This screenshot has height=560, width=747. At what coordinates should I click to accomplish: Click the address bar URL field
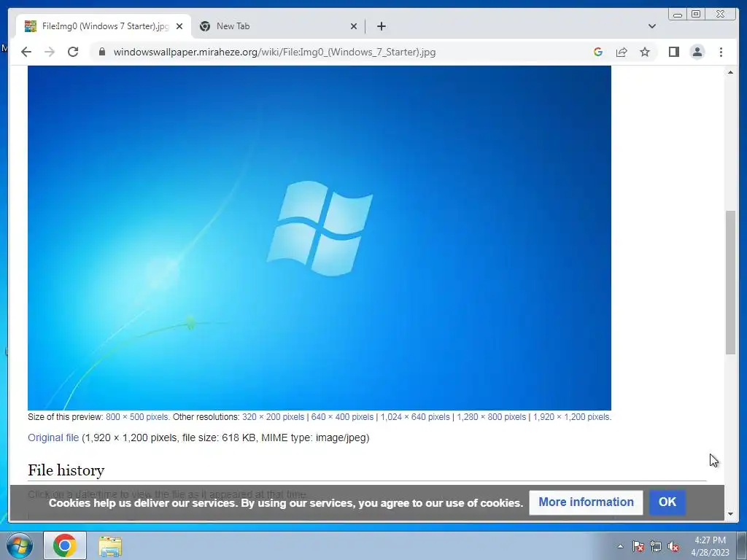[274, 52]
